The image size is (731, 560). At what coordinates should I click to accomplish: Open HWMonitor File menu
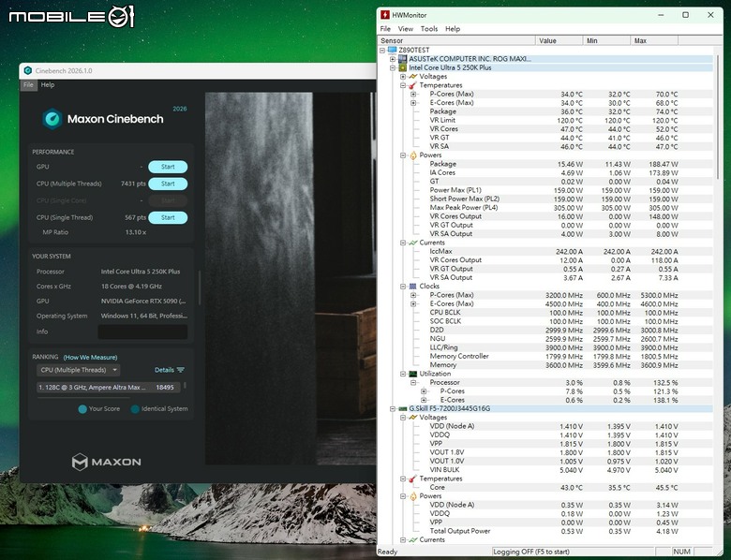pos(385,29)
